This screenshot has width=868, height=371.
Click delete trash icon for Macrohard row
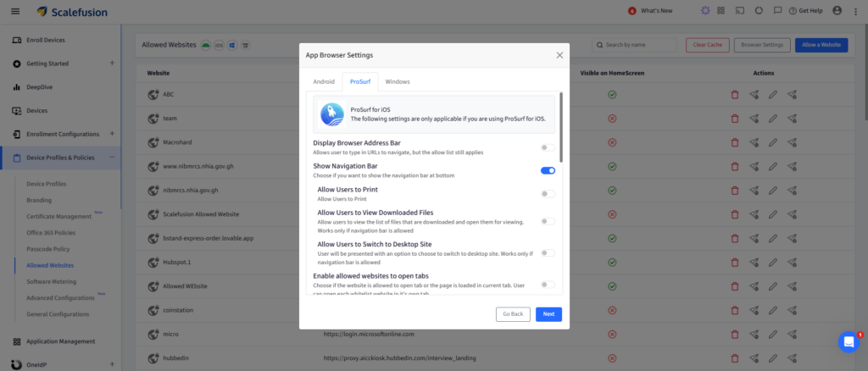click(735, 142)
